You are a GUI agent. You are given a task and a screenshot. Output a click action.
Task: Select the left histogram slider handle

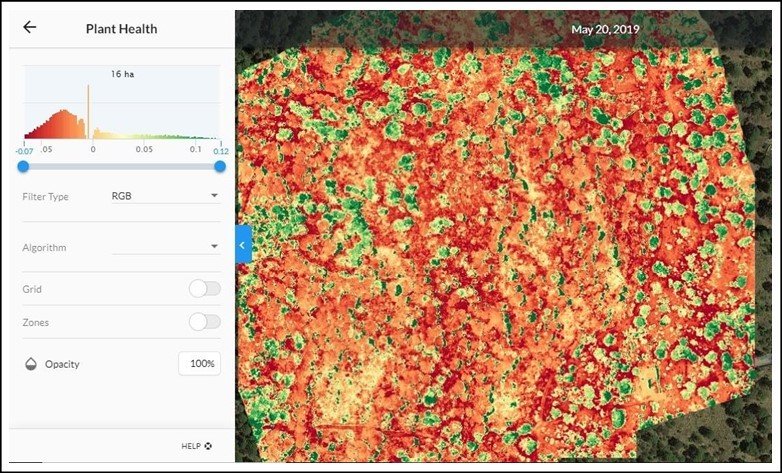23,166
